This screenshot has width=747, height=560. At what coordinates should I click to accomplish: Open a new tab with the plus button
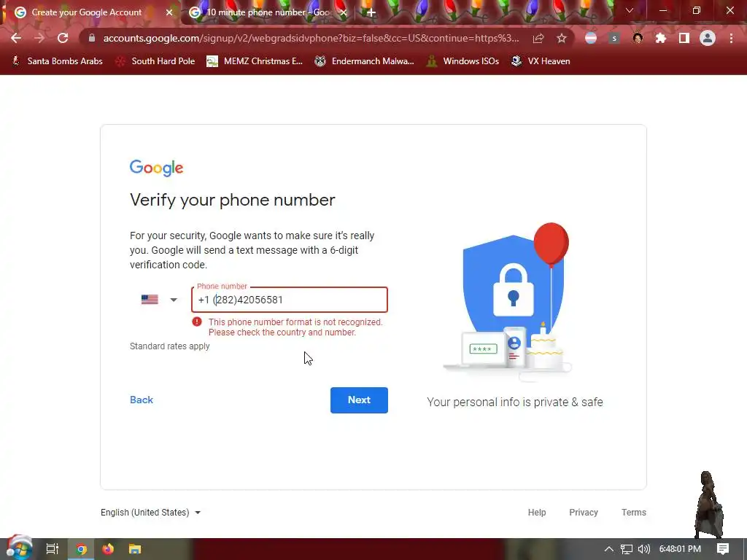371,12
